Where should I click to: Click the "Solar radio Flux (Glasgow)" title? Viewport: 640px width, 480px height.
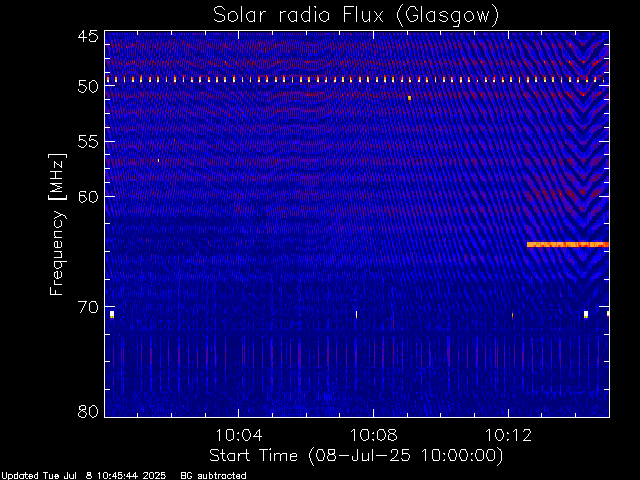coord(356,15)
